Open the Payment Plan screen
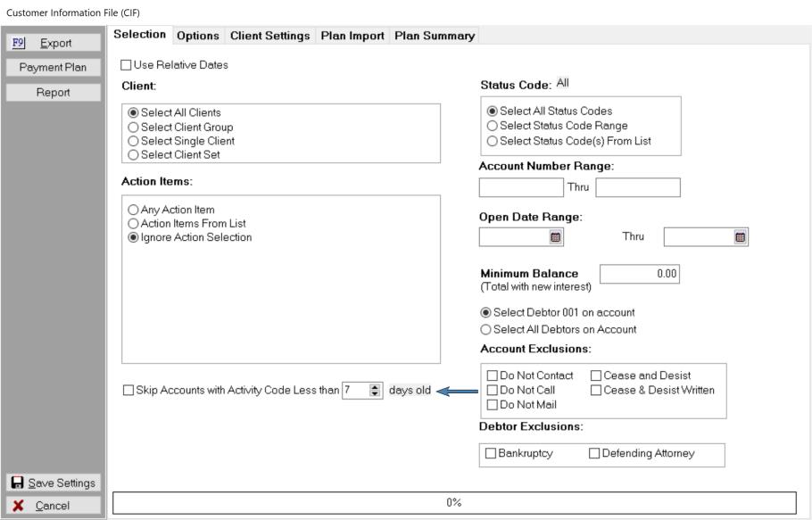Viewport: 812px width, 520px height. pyautogui.click(x=54, y=67)
